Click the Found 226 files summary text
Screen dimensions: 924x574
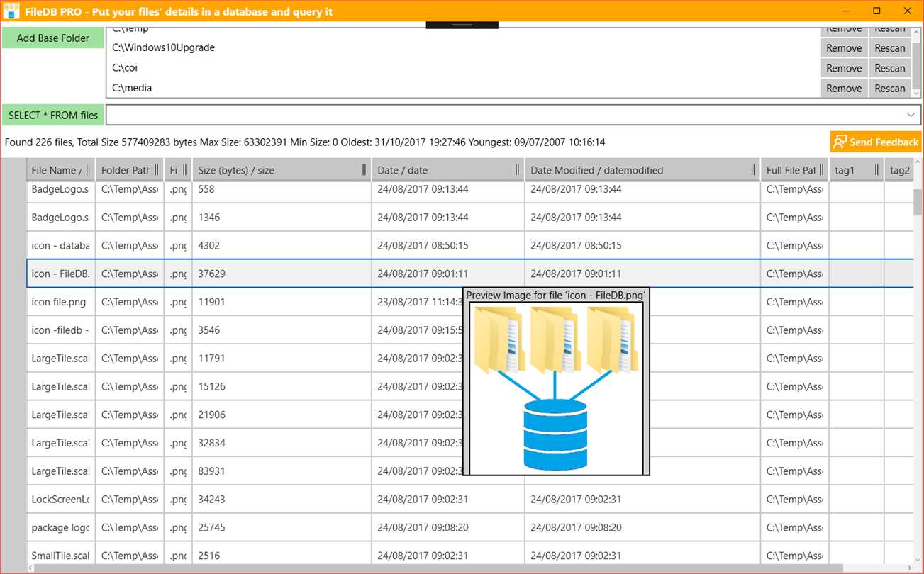coord(305,142)
